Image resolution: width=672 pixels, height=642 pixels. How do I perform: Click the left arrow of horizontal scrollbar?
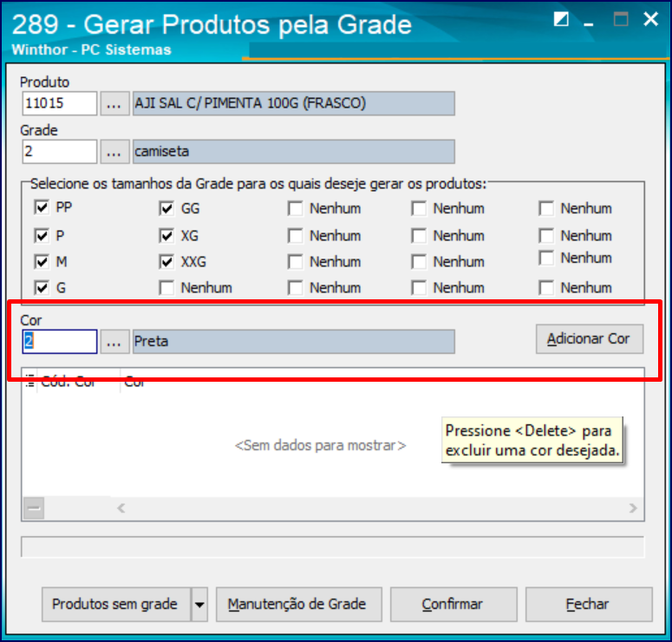coord(121,508)
